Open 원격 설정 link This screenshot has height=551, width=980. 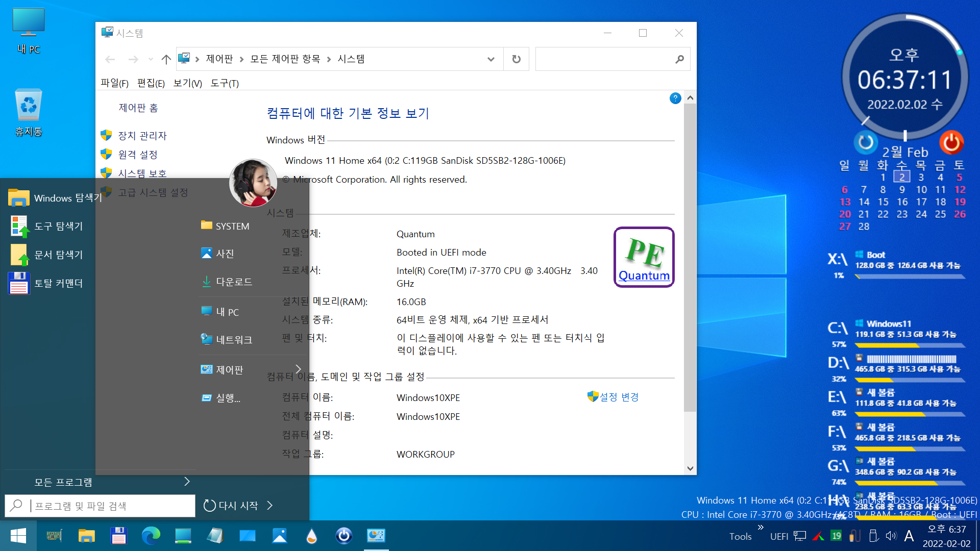[x=138, y=155]
